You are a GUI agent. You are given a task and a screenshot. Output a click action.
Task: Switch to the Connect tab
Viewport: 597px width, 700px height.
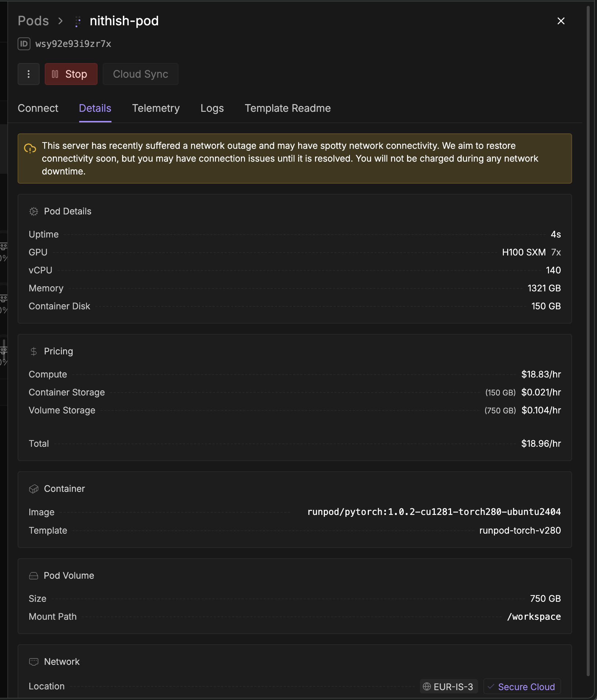(x=38, y=108)
